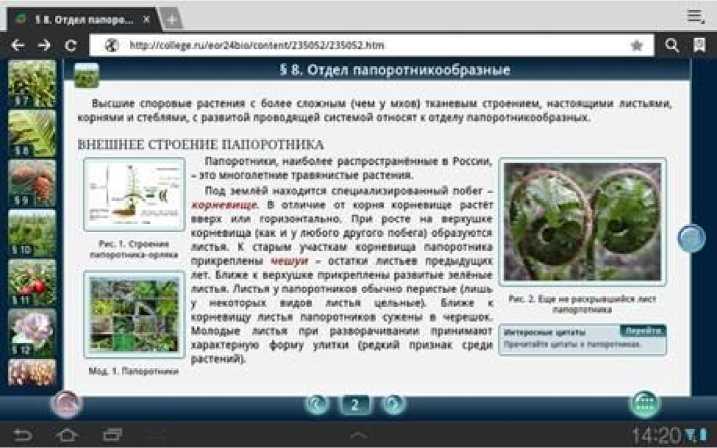
Task: Open chapter § 8 thumbnail in sidebar
Action: (x=32, y=133)
